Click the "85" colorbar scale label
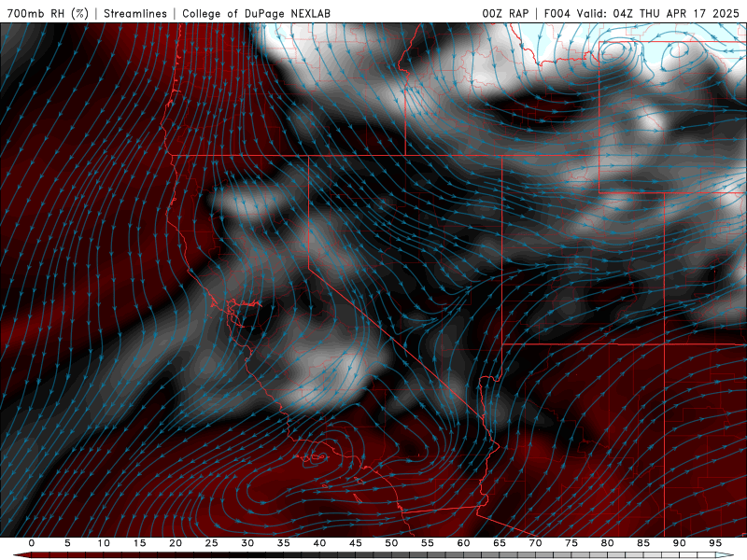The height and width of the screenshot is (560, 747). coord(643,543)
